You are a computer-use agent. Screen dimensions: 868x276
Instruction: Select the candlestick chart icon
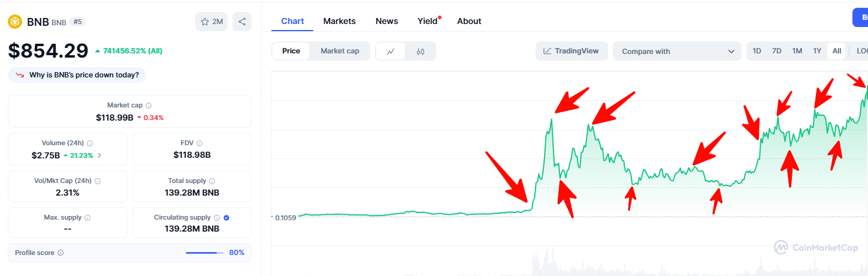click(421, 52)
